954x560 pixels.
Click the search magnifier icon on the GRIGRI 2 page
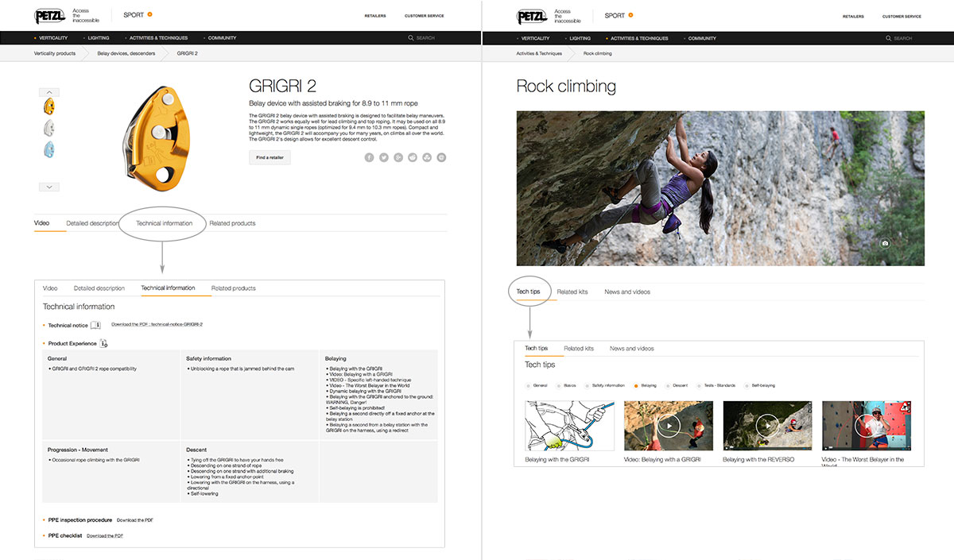(x=411, y=38)
